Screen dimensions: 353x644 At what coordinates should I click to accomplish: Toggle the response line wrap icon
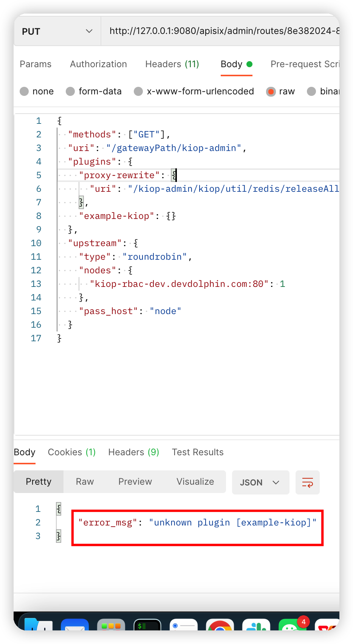307,482
